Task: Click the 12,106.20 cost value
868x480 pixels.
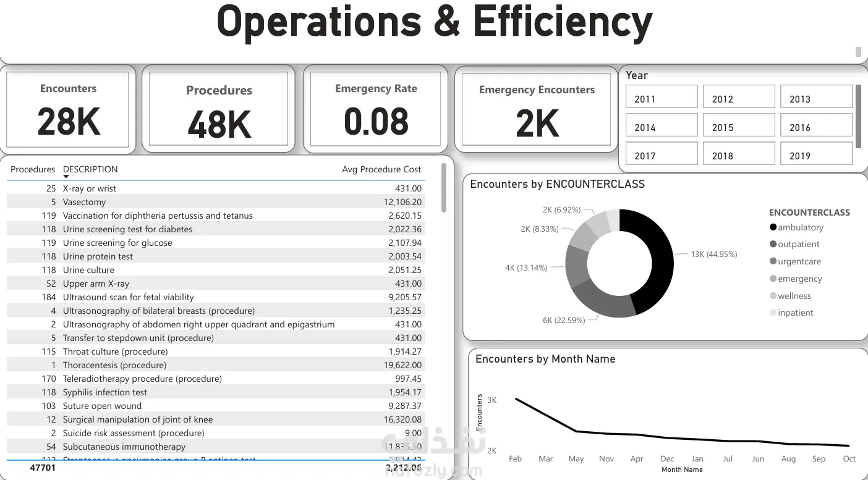Action: pyautogui.click(x=403, y=202)
